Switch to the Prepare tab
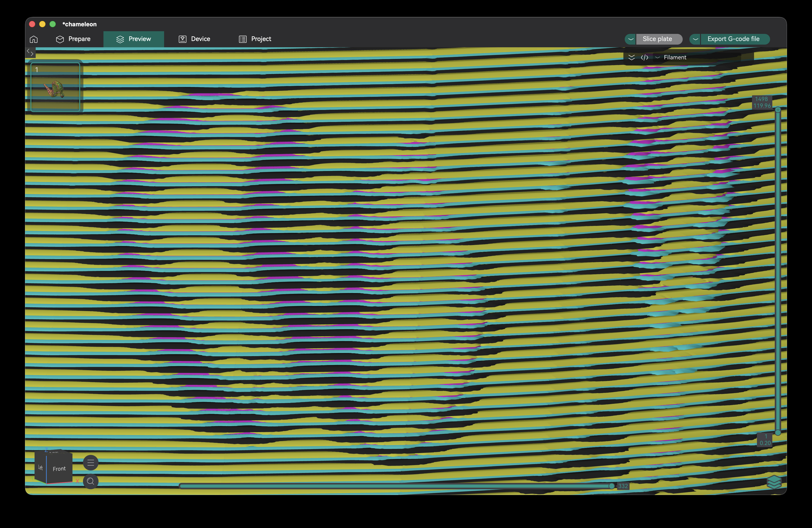The height and width of the screenshot is (528, 812). pyautogui.click(x=73, y=39)
